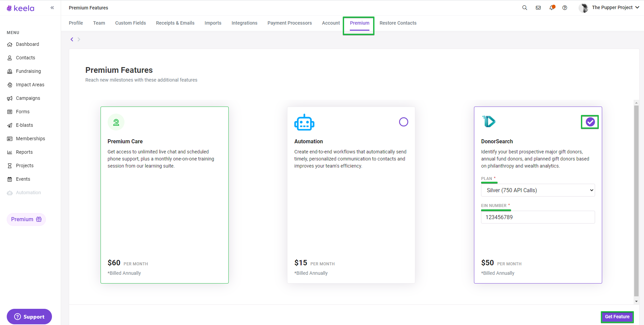Click the Premium Features page heading
Screen dimensions: 644x325
119,70
